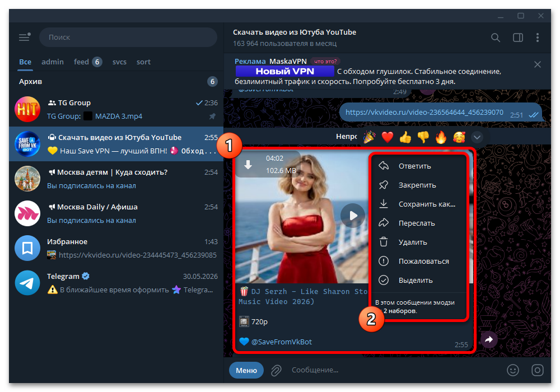Maximize the Telegram window
The height and width of the screenshot is (392, 560).
(x=521, y=16)
